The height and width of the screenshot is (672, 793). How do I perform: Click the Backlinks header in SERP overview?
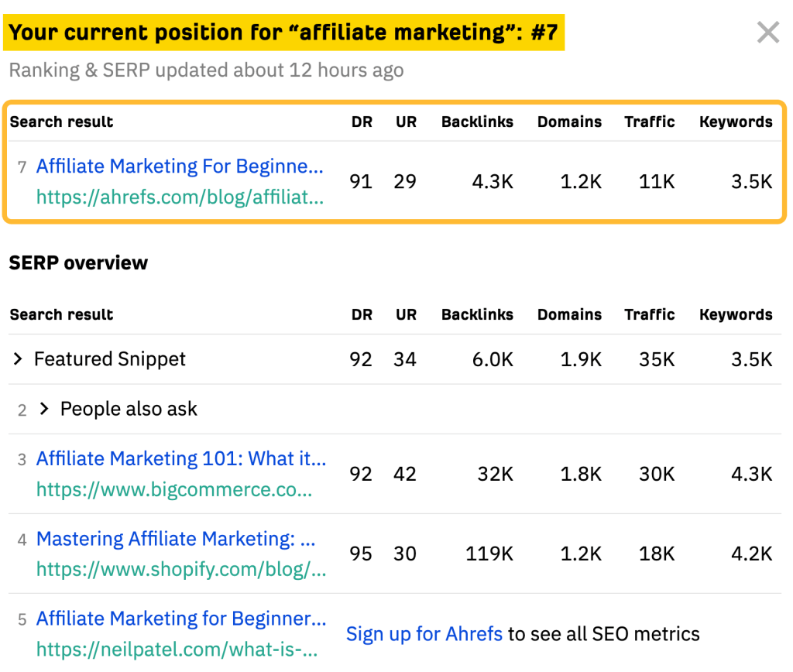click(477, 314)
